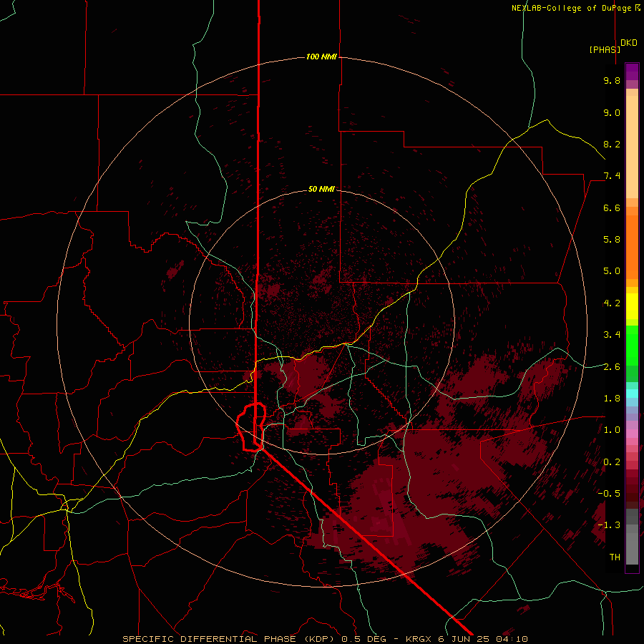Click the bright green band of the color scale
This screenshot has height=644, width=644.
632,345
